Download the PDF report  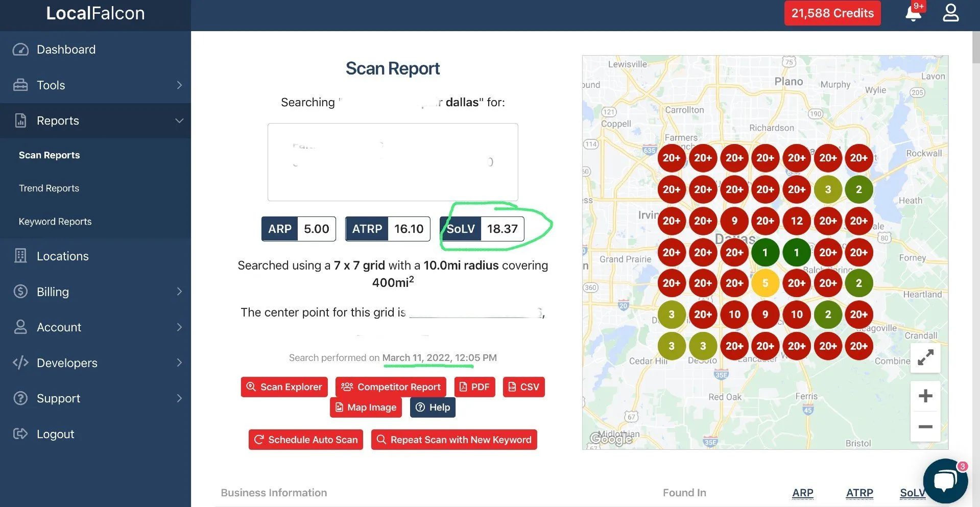tap(474, 387)
